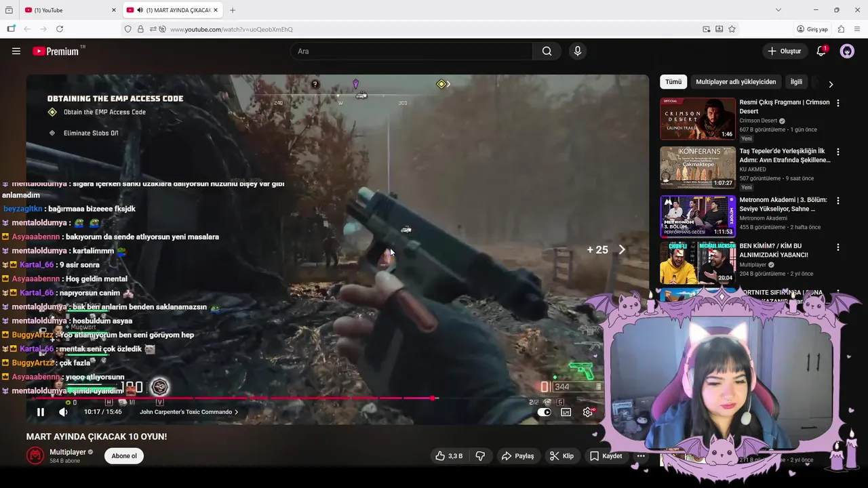Open player settings gear

click(x=588, y=412)
